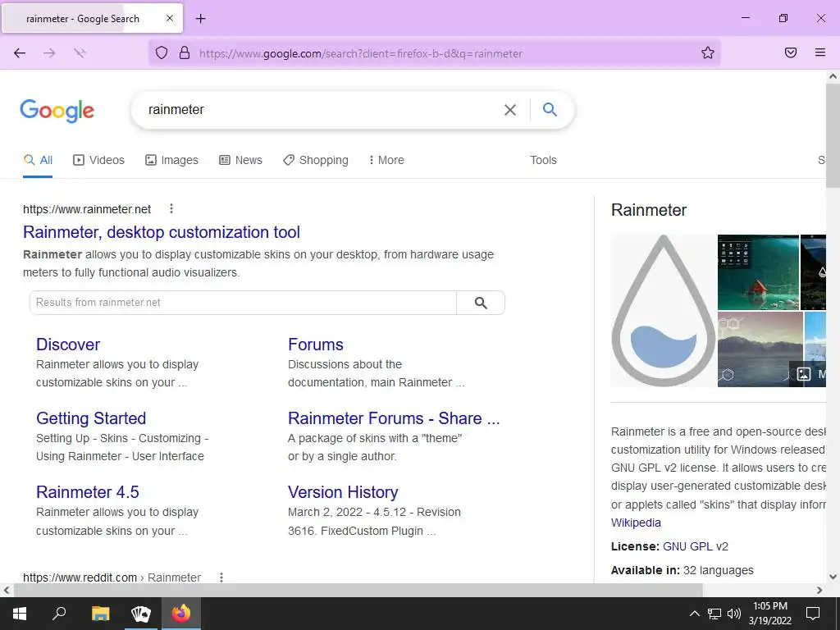Go back with the browser back arrow
This screenshot has height=630, width=840.
click(x=20, y=52)
